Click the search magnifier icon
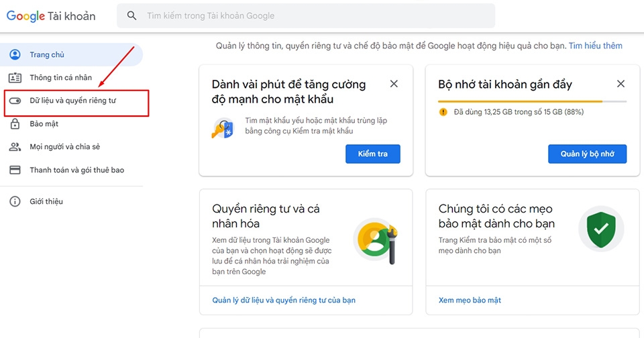 pyautogui.click(x=131, y=15)
